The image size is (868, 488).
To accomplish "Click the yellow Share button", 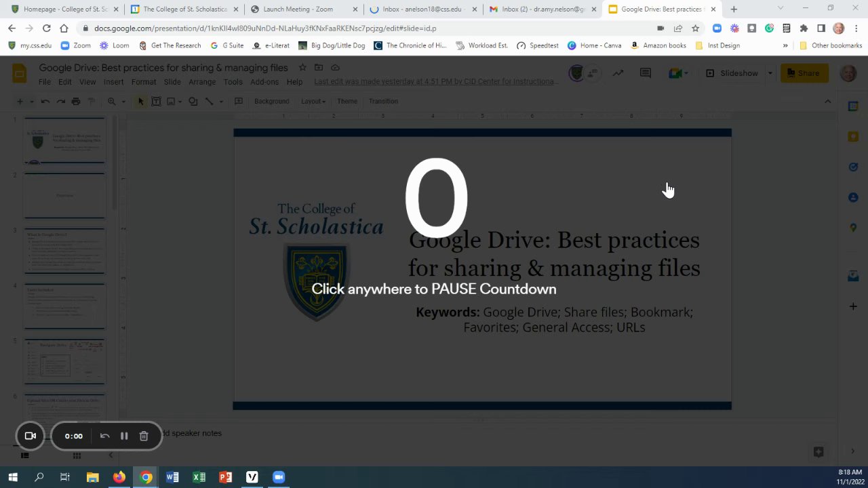I will pos(804,73).
